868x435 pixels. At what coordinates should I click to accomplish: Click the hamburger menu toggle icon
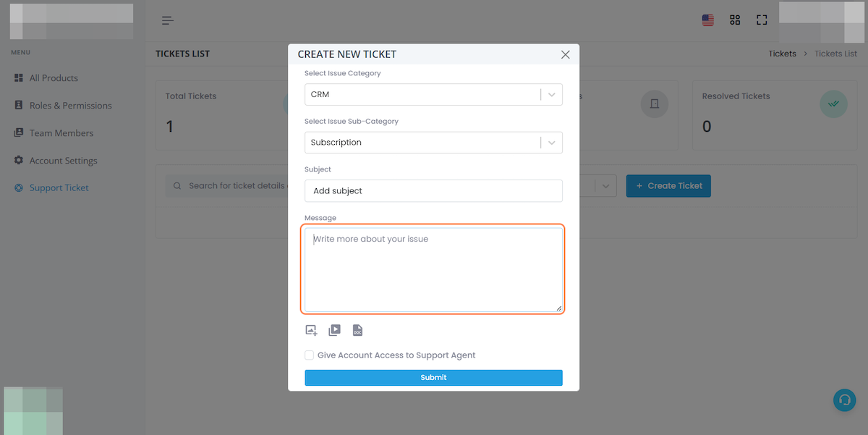(168, 20)
